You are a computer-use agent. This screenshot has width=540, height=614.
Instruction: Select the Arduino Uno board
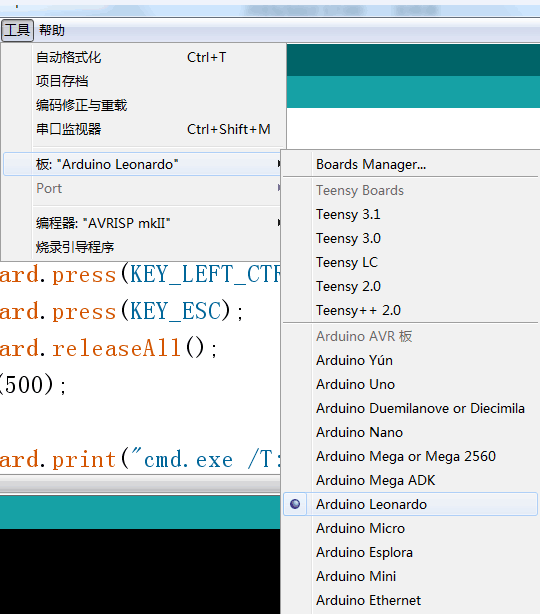(410, 384)
